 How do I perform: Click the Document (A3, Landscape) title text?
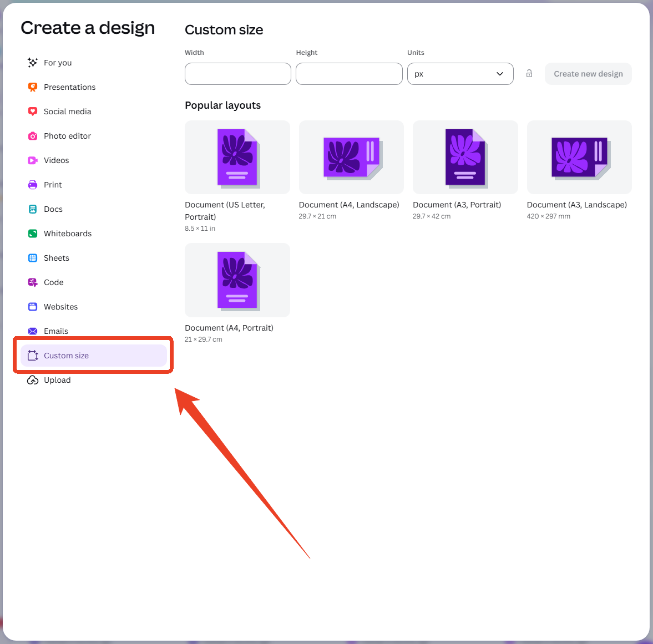(577, 205)
